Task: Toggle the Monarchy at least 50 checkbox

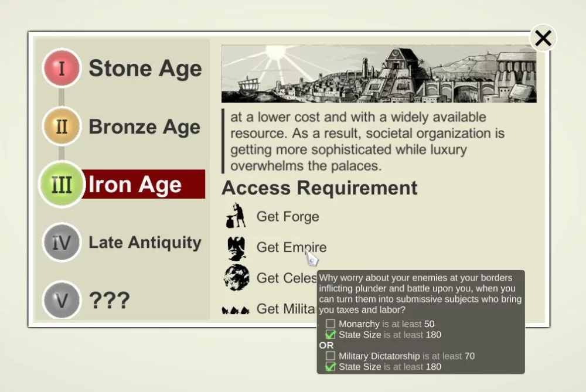Action: pyautogui.click(x=331, y=324)
